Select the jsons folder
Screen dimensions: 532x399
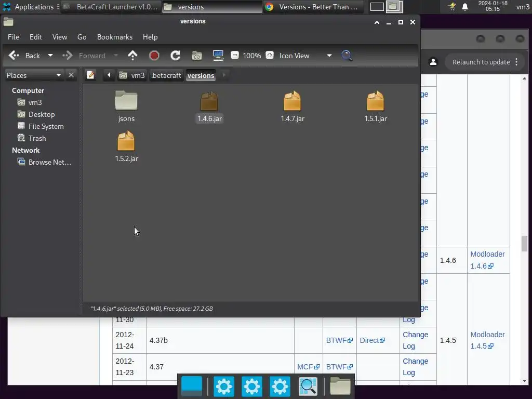[126, 107]
